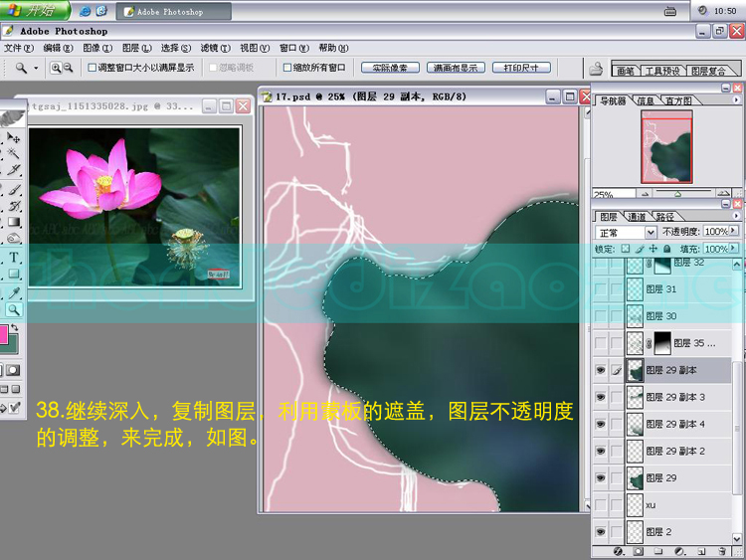Toggle eye of layer 图层 29
Image resolution: width=746 pixels, height=560 pixels.
click(601, 477)
